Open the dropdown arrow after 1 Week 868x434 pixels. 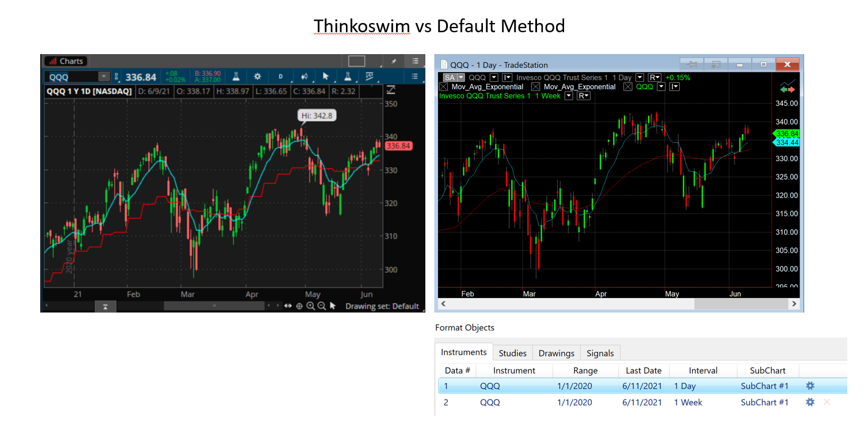[x=569, y=96]
